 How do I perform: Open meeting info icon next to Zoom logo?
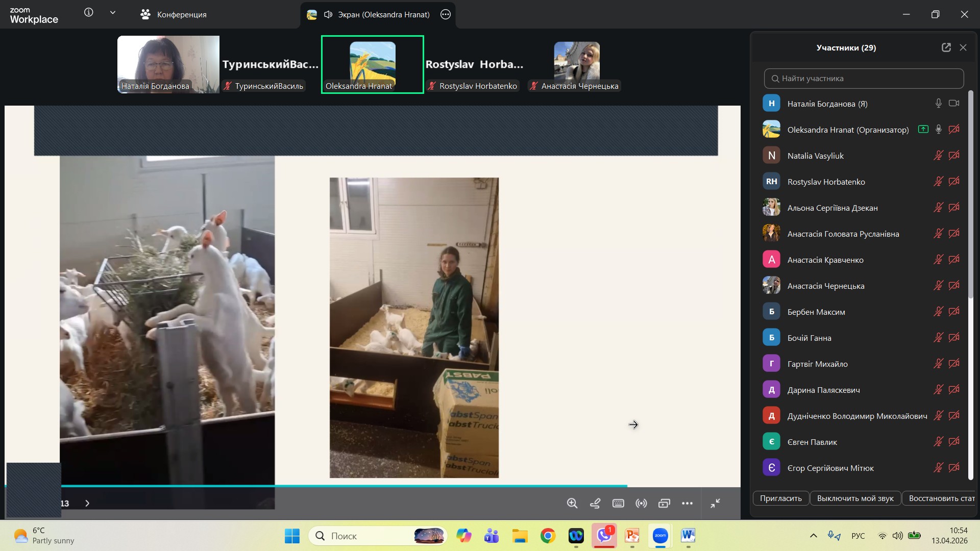point(89,13)
